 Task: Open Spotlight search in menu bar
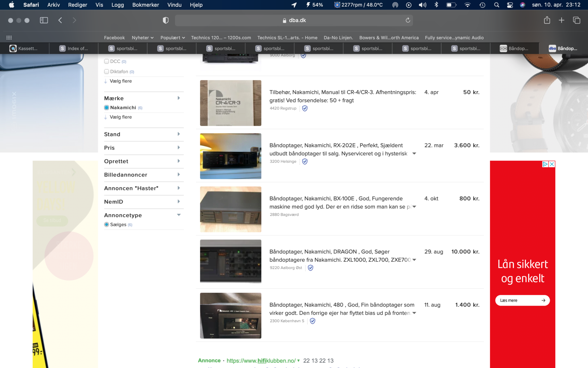click(496, 5)
